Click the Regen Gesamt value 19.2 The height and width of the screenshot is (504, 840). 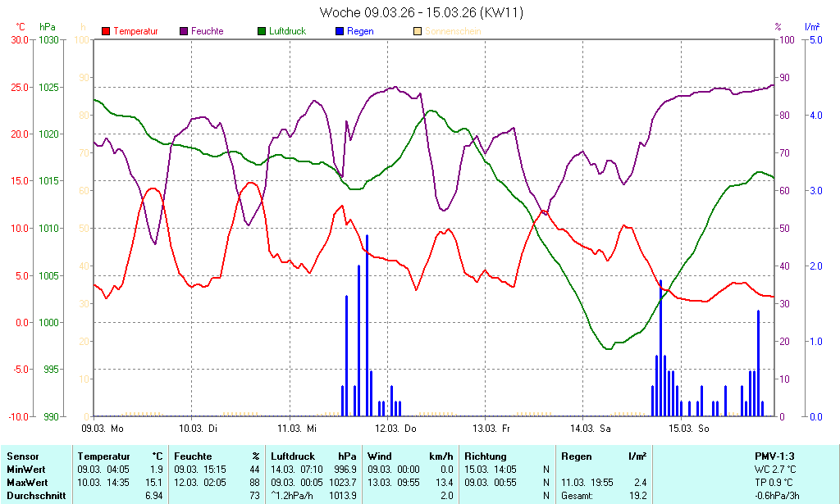coord(637,495)
